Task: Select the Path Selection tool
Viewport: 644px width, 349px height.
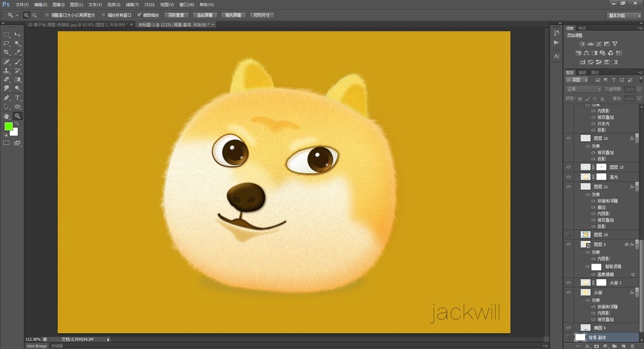Action: point(6,107)
